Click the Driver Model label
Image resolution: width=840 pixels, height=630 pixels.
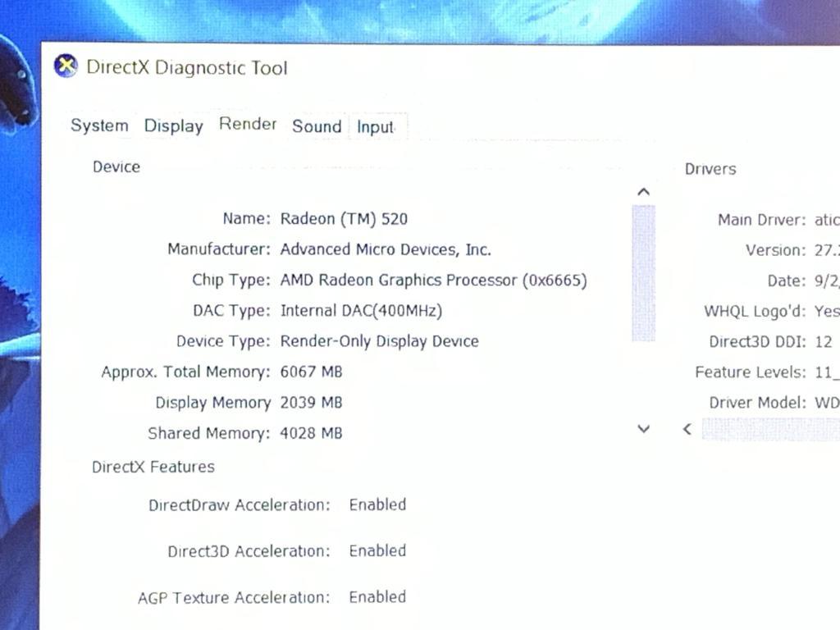click(757, 403)
